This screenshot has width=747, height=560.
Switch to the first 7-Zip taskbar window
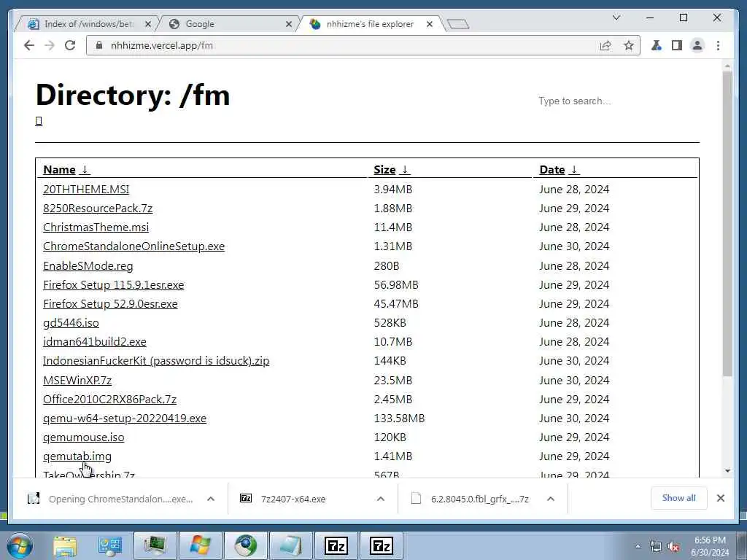click(x=336, y=545)
